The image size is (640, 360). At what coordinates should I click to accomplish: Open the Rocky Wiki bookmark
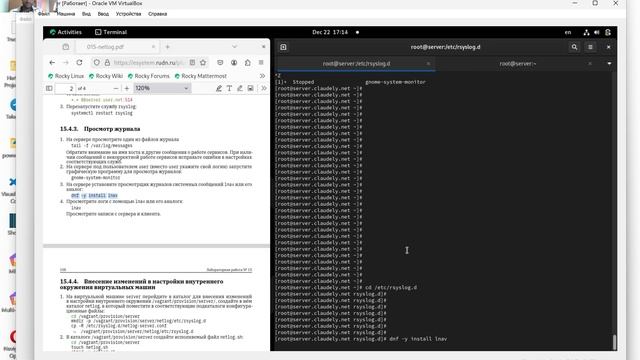click(x=106, y=76)
